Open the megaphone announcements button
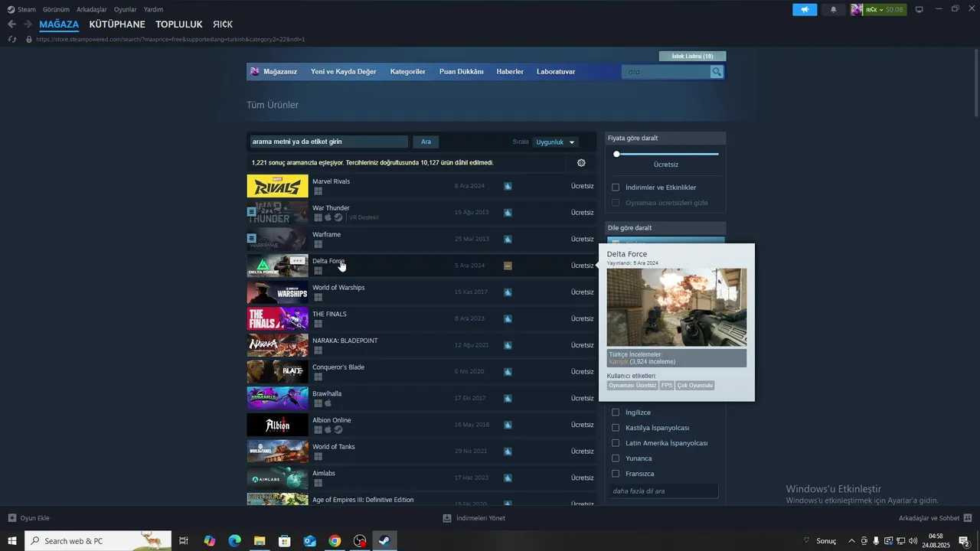 805,9
